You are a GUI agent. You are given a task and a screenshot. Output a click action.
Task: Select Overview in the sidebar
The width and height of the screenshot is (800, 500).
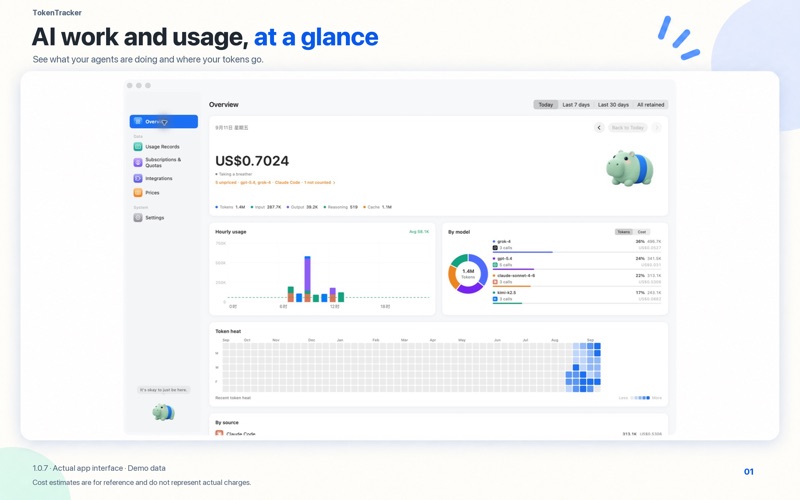[164, 121]
